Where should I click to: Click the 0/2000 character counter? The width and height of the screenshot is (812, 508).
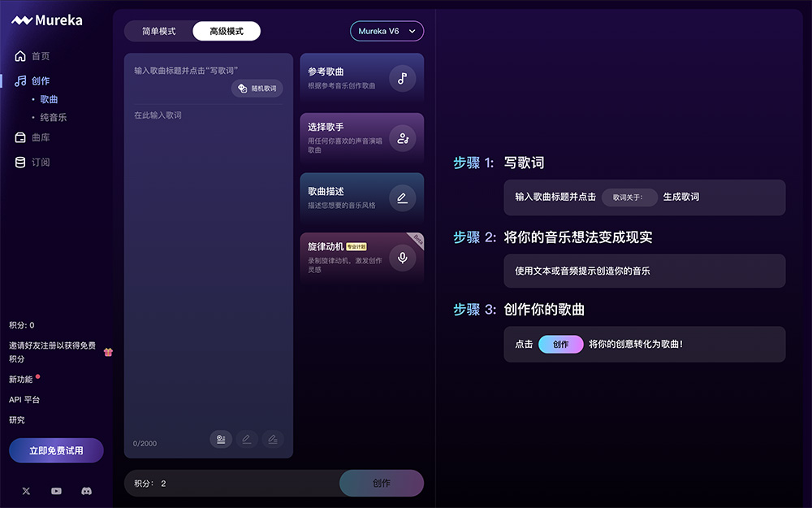145,443
